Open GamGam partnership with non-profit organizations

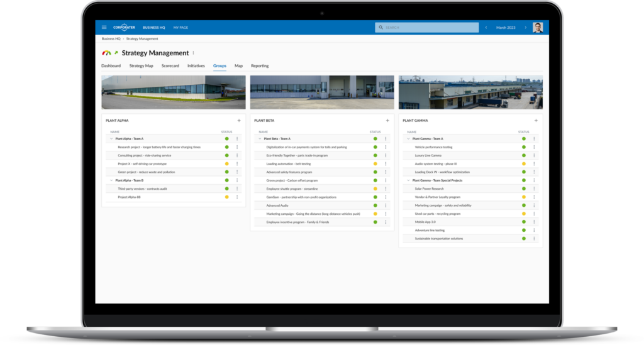(322, 197)
